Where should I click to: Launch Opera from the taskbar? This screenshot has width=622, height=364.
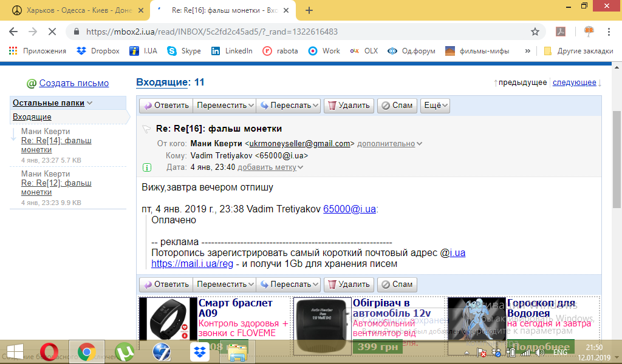point(49,352)
